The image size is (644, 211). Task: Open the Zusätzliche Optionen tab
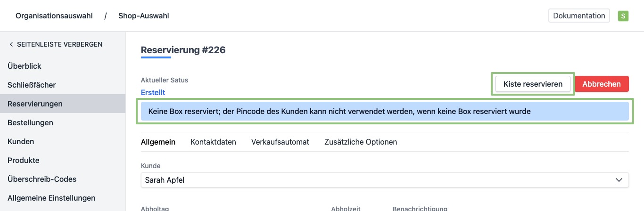(361, 142)
